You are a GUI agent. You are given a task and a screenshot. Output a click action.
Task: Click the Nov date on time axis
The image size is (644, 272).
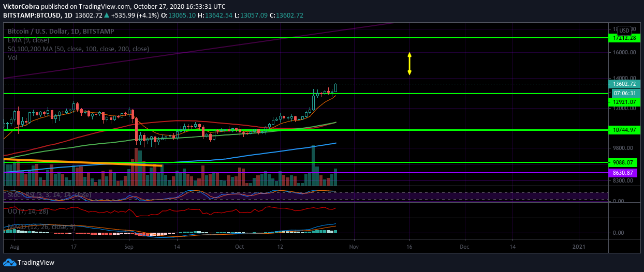click(x=354, y=247)
